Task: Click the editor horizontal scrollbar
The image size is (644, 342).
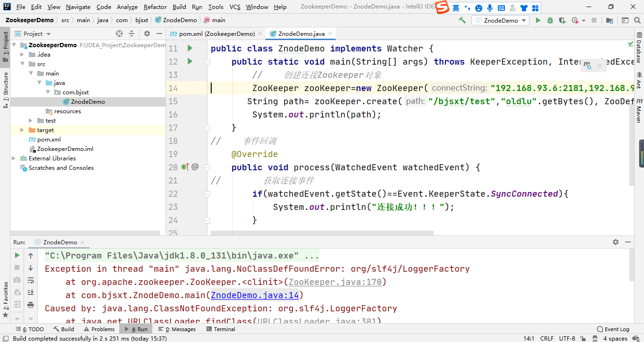Action: 322,233
